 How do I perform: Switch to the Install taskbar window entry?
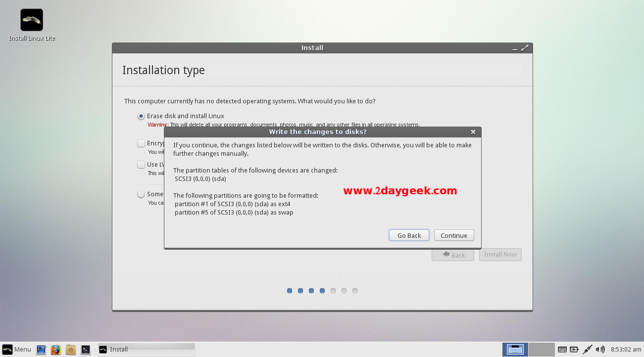147,350
